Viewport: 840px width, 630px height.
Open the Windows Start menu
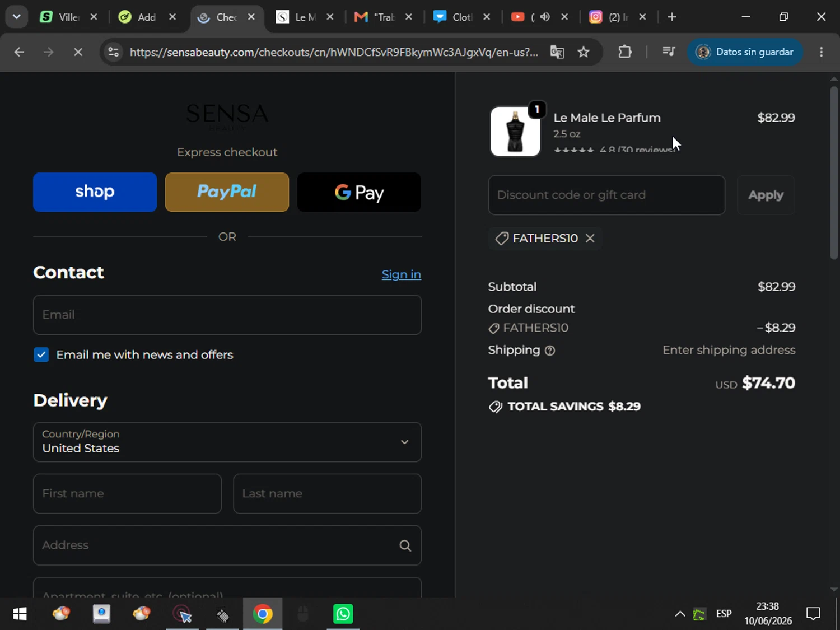coord(20,614)
